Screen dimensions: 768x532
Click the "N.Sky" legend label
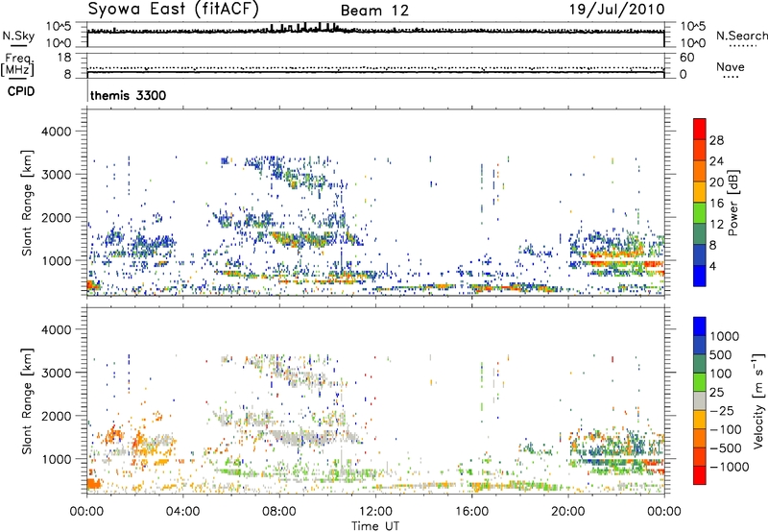(18, 36)
